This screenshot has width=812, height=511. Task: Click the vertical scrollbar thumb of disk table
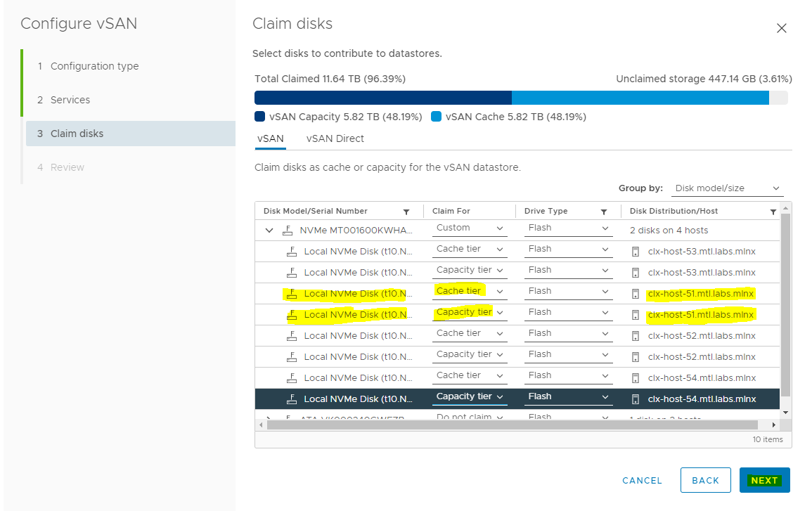(785, 305)
